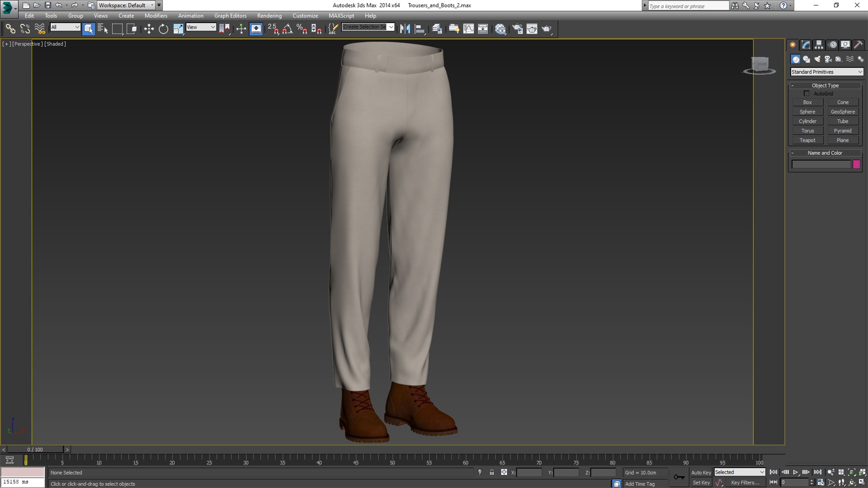Toggle 2.5D Snaps

click(x=273, y=29)
